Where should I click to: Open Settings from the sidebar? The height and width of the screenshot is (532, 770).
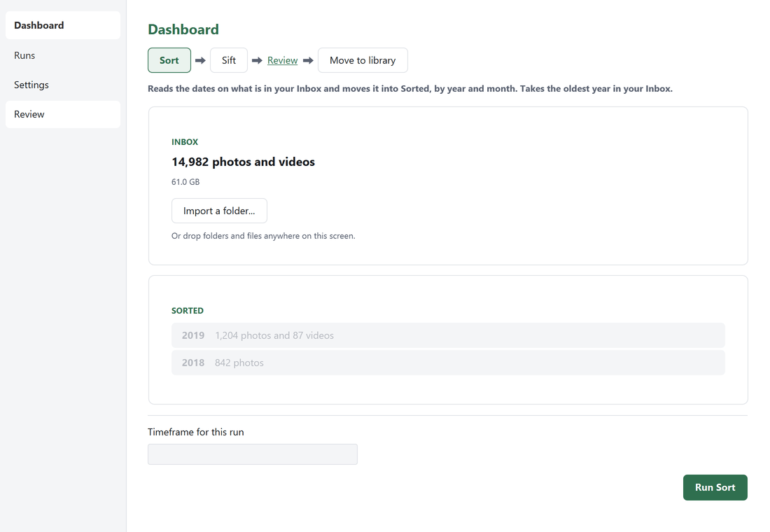pos(63,85)
